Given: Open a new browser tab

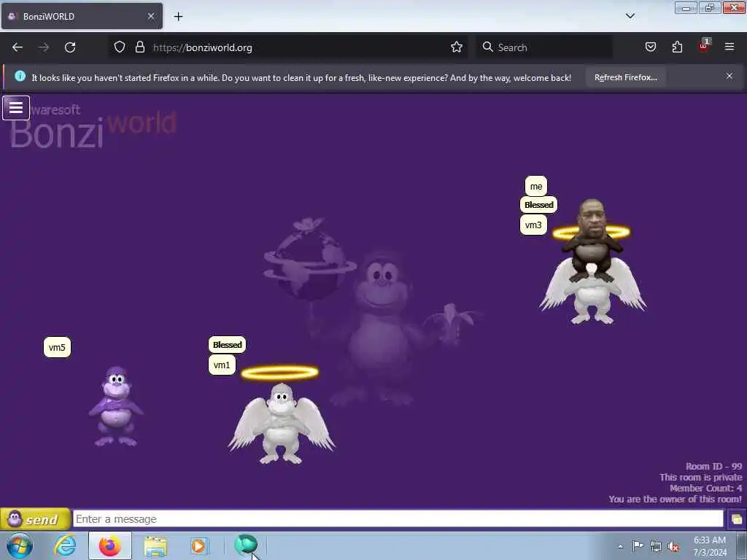Looking at the screenshot, I should pos(178,17).
